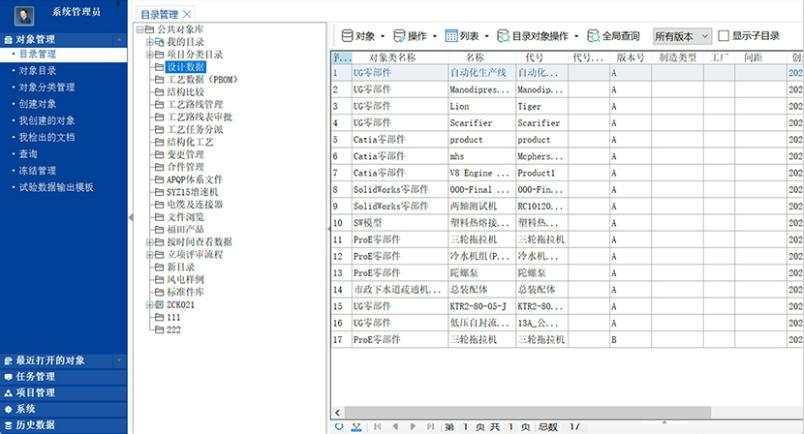Select 对象分类管理 in left menu

[x=46, y=87]
